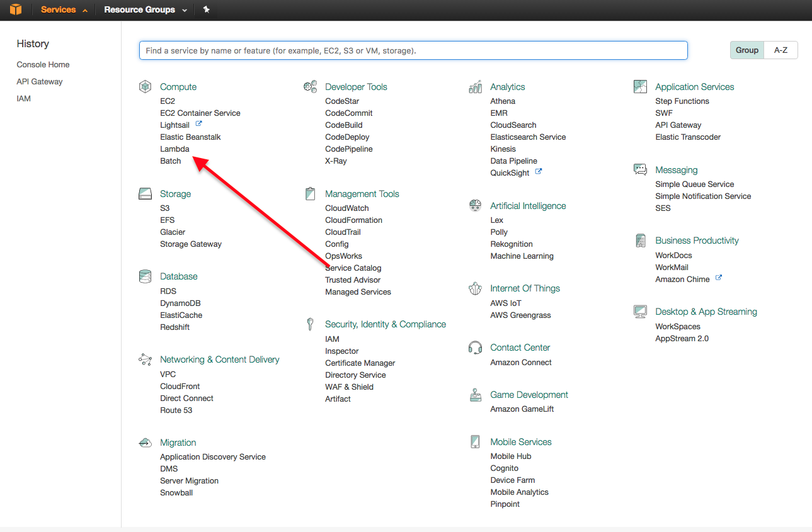Open Rekognition
Screen dimensions: 812x532
[x=512, y=244]
